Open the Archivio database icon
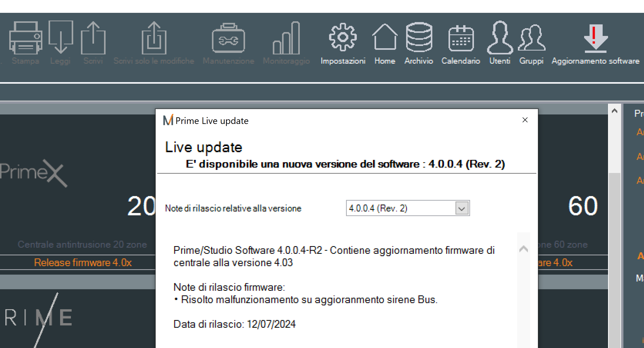Screen dimensions: 644x348 (x=419, y=37)
